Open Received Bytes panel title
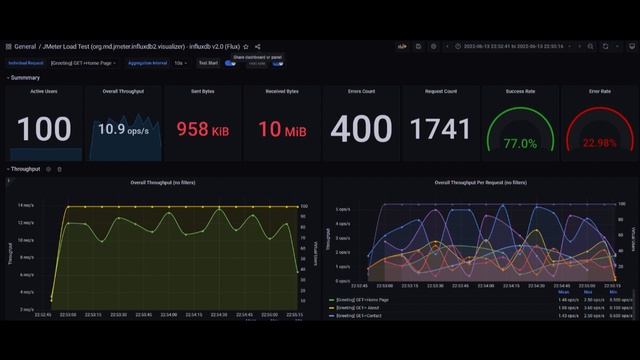 coord(282,91)
